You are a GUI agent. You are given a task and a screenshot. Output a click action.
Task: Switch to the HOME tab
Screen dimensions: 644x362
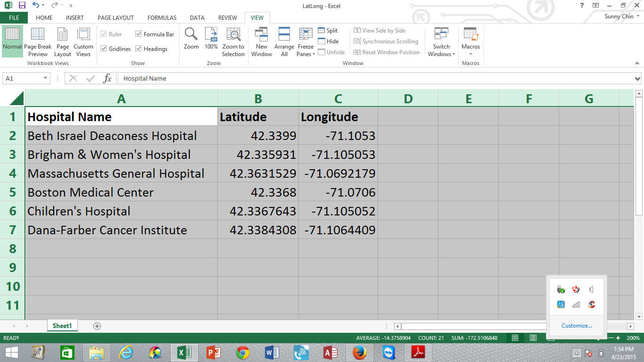point(44,18)
